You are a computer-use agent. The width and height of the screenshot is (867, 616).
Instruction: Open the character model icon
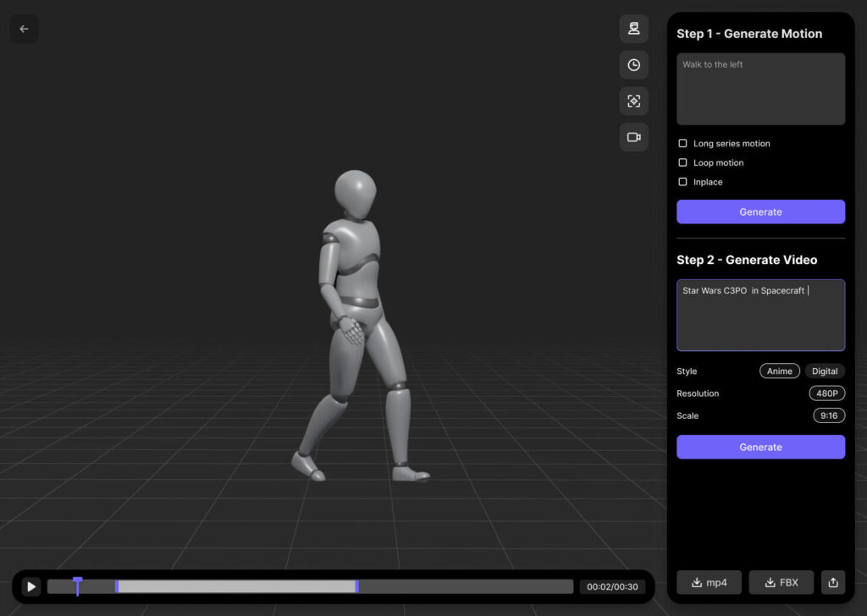pyautogui.click(x=633, y=29)
